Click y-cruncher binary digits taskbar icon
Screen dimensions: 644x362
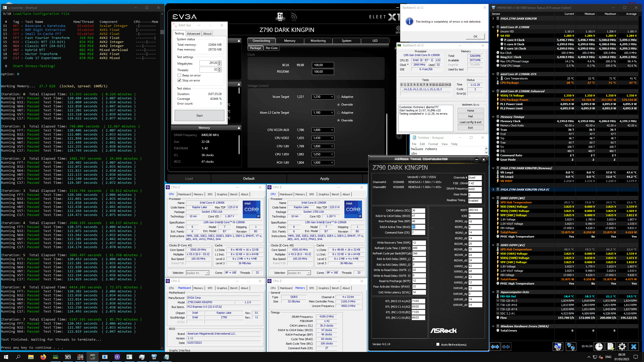(80, 357)
